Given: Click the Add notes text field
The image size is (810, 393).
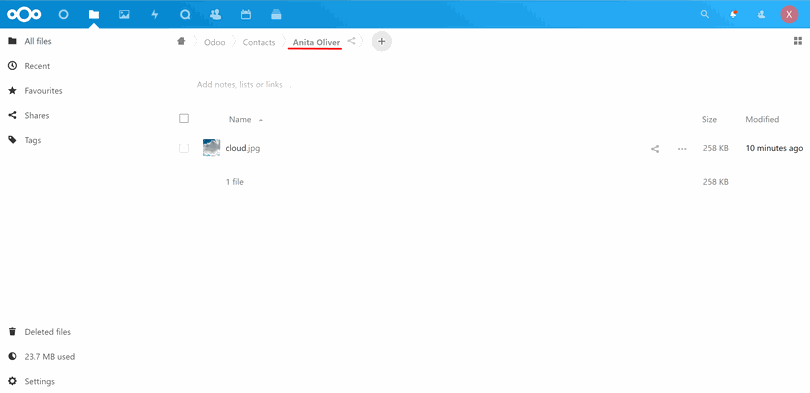Looking at the screenshot, I should [x=240, y=84].
